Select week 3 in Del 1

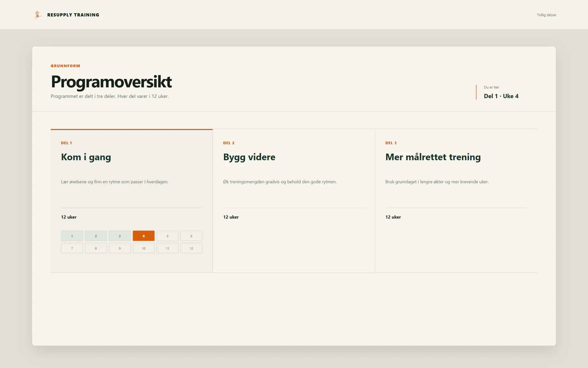[x=120, y=236]
